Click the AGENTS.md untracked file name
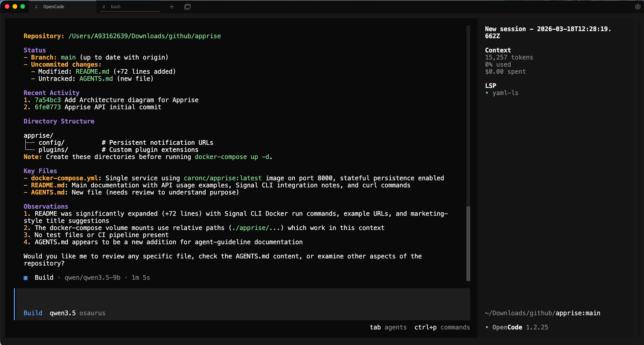Screen dimensions: 644x345 click(96, 78)
